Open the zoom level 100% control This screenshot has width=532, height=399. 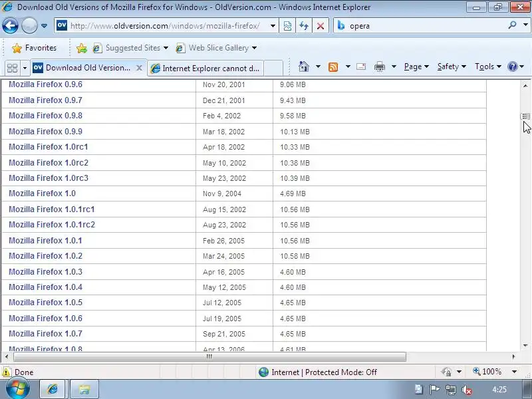487,372
